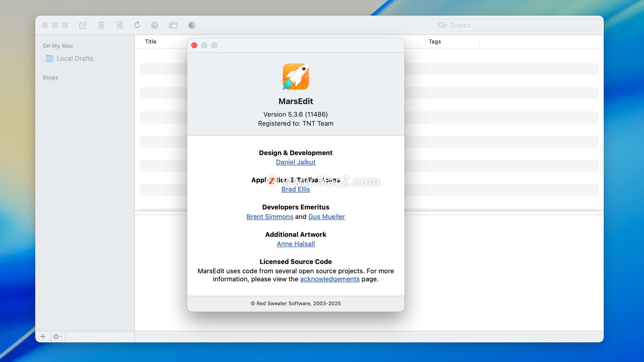The width and height of the screenshot is (644, 362).
Task: Click the Licensed Source Code heading
Action: pos(296,262)
